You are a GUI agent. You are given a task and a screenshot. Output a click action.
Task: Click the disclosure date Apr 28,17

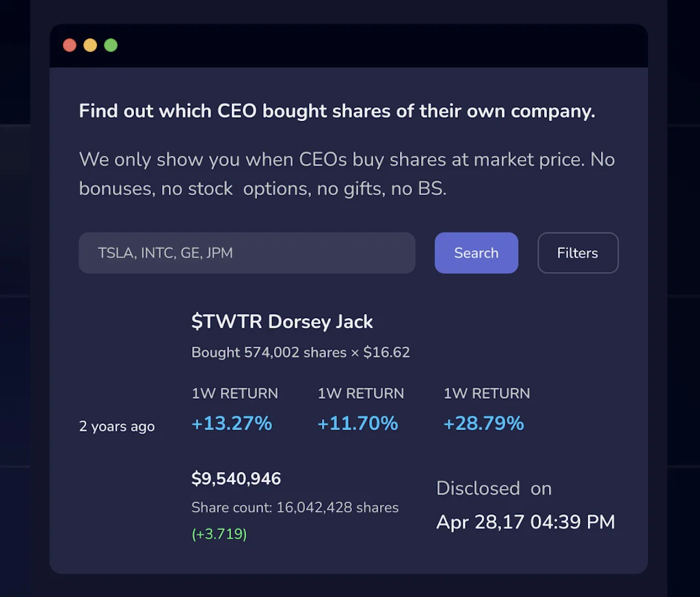pos(526,522)
